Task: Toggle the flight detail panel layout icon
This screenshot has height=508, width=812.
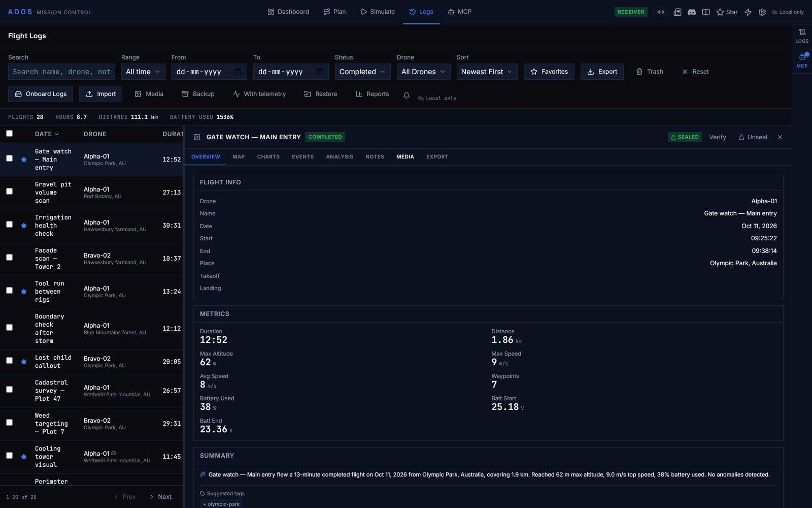Action: click(197, 137)
